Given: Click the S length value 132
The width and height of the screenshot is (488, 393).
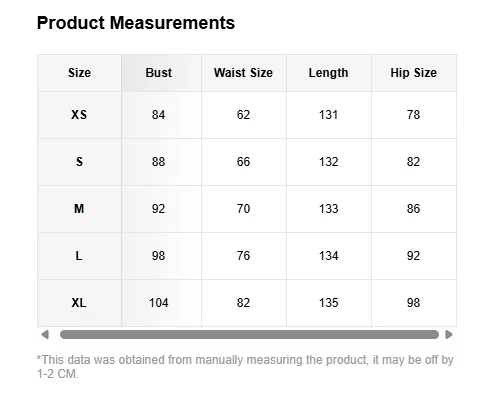Looking at the screenshot, I should tap(328, 162).
